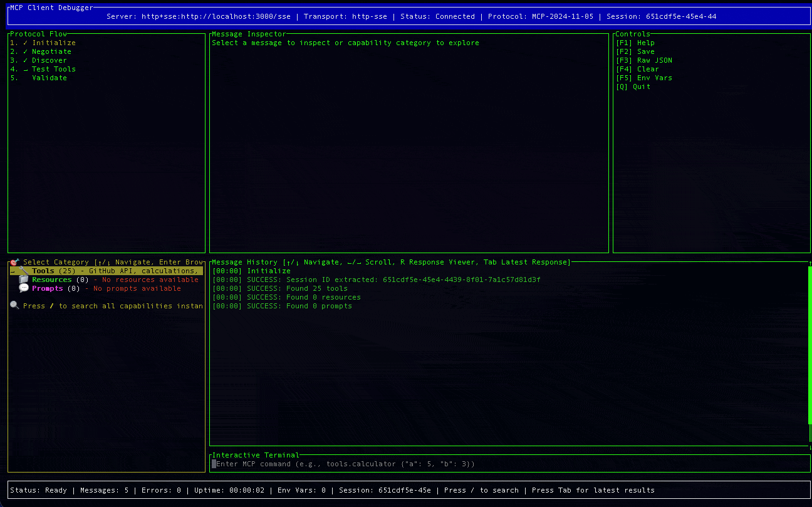812x507 pixels.
Task: Click the [F2] Save control
Action: pyautogui.click(x=635, y=51)
